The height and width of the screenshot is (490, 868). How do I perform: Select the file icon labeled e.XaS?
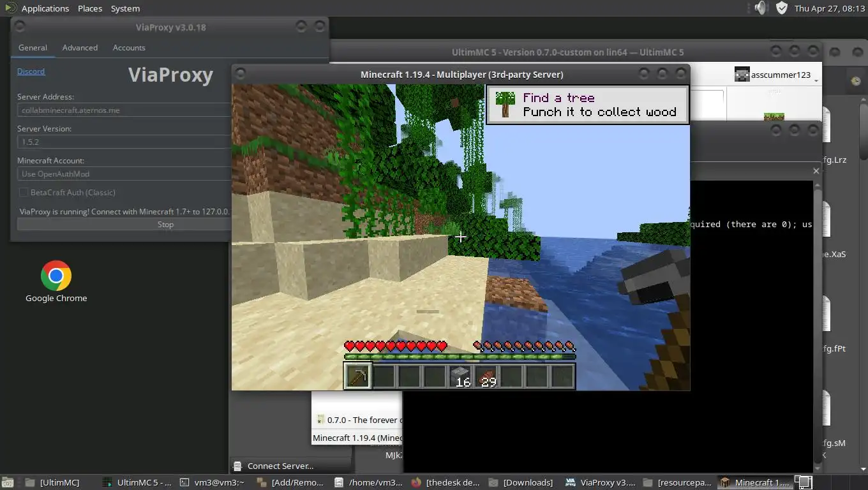tap(826, 219)
